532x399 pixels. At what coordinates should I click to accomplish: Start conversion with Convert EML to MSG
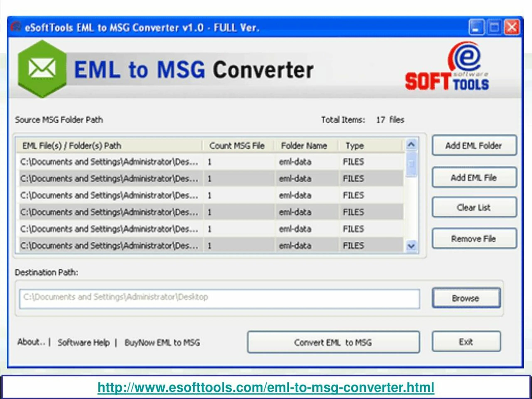[x=334, y=342]
